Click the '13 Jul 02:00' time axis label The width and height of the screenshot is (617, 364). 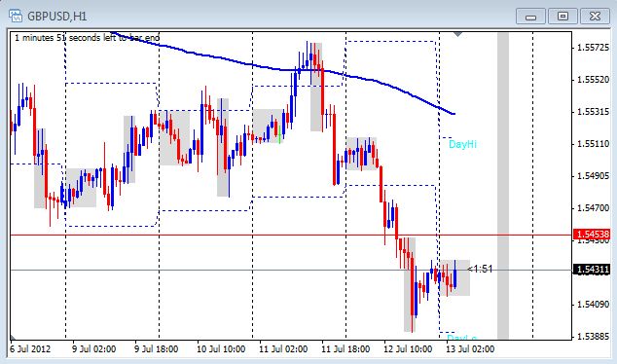470,349
